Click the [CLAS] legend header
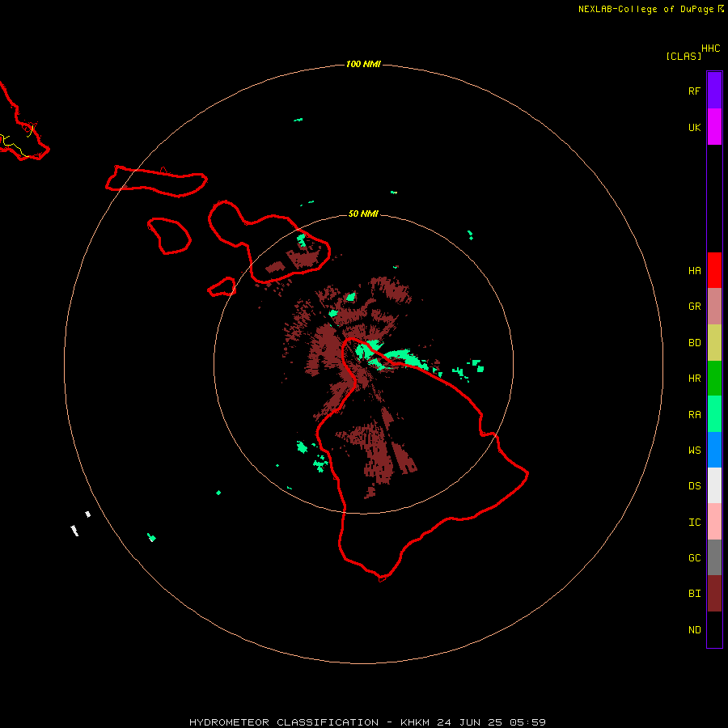This screenshot has height=728, width=728. [684, 56]
